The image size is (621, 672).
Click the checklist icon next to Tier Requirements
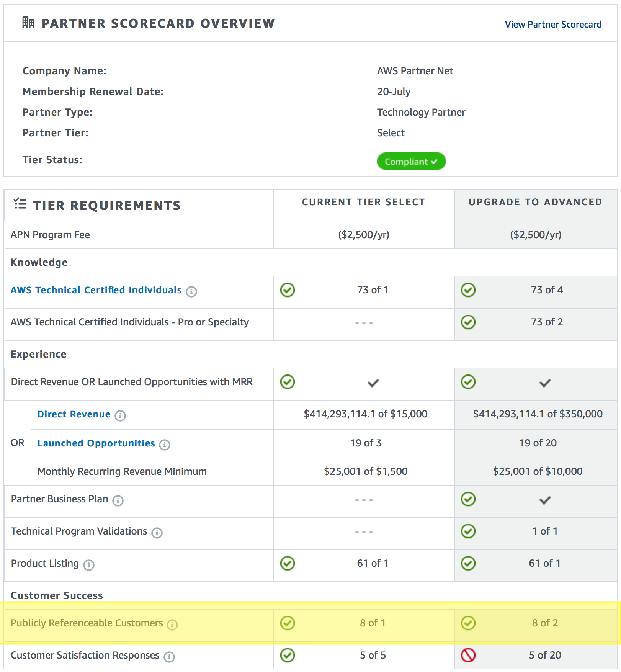[20, 204]
